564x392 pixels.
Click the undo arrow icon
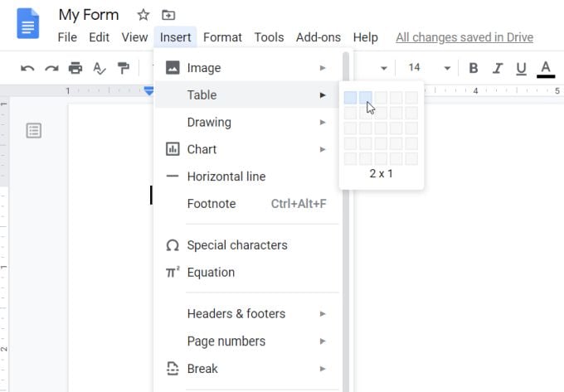click(x=27, y=68)
